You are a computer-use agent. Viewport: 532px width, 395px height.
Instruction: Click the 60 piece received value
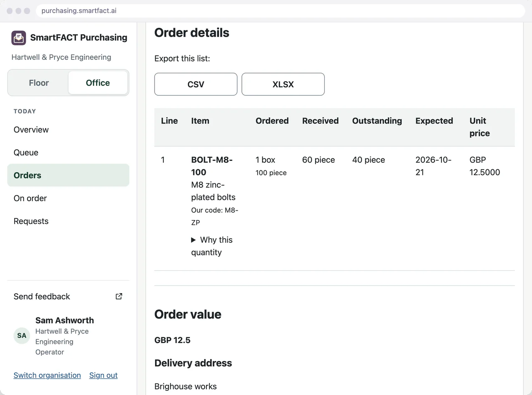tap(319, 160)
